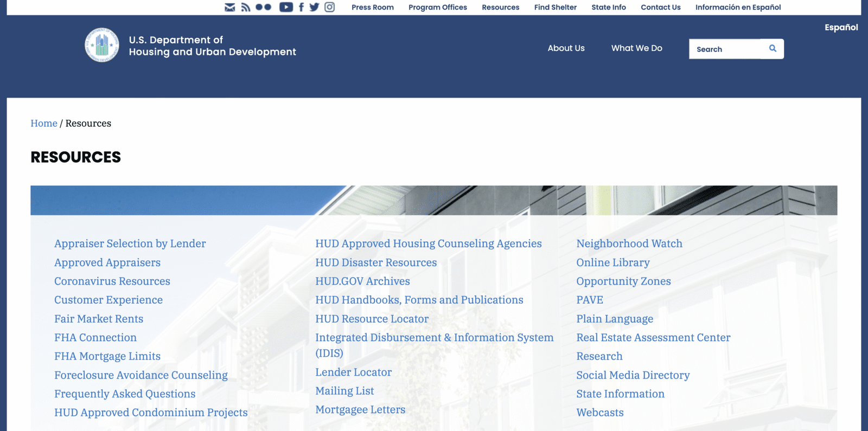This screenshot has width=868, height=431.
Task: Open the What We Do menu
Action: (637, 48)
